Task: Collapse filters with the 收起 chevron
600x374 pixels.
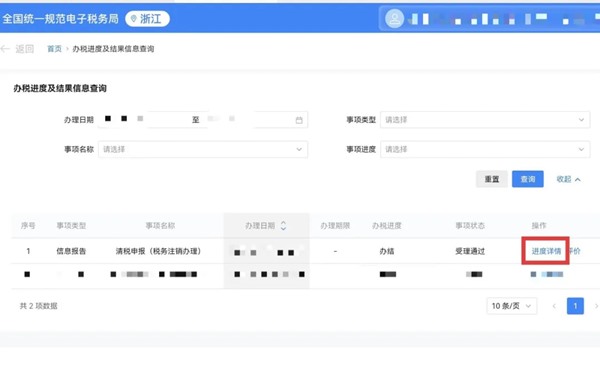Action: coord(578,179)
